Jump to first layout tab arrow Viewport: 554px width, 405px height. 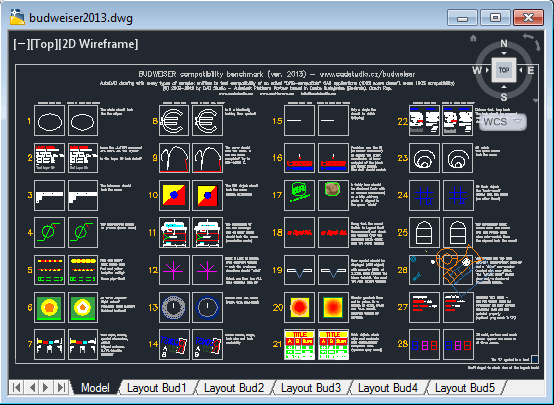tap(16, 387)
